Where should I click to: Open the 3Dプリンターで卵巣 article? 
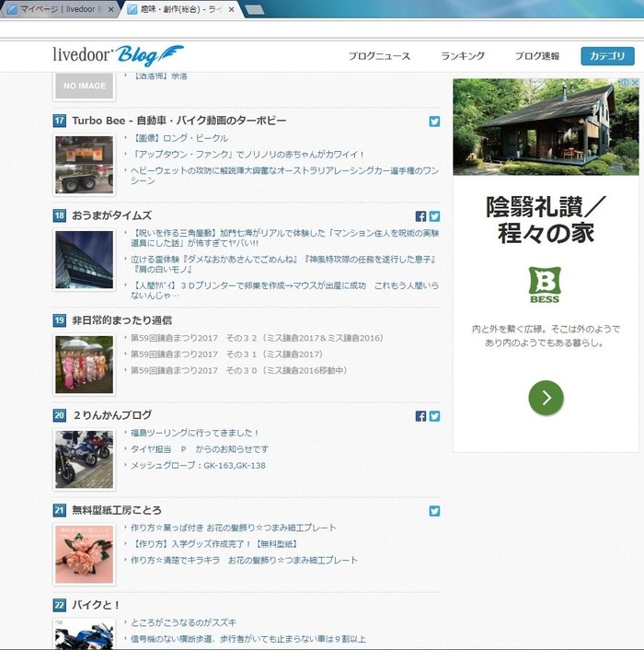pyautogui.click(x=285, y=290)
